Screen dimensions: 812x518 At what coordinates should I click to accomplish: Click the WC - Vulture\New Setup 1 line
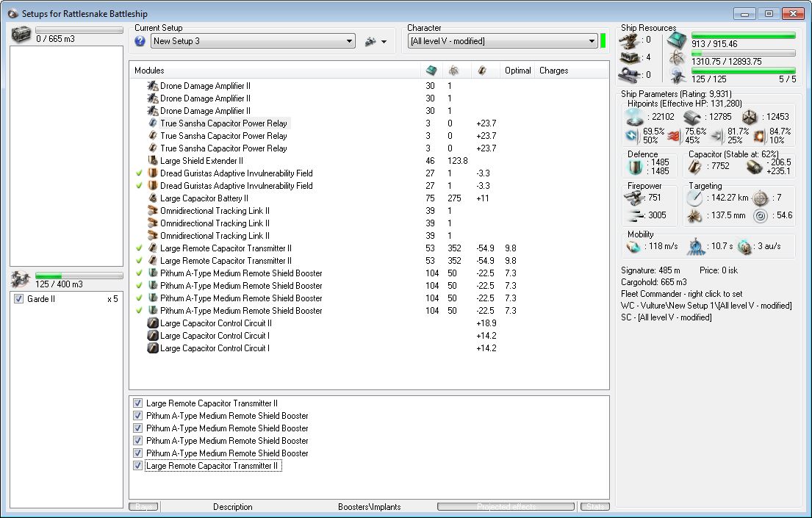(706, 306)
